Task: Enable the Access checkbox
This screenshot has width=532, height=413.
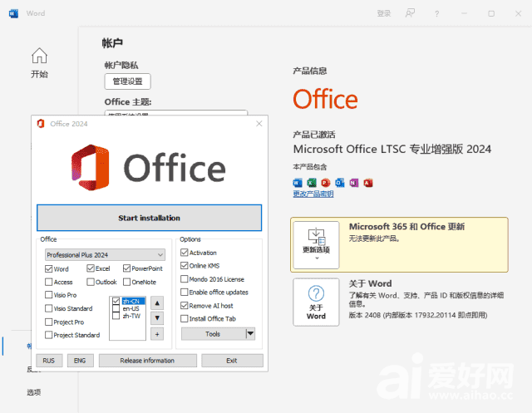Action: pyautogui.click(x=48, y=282)
